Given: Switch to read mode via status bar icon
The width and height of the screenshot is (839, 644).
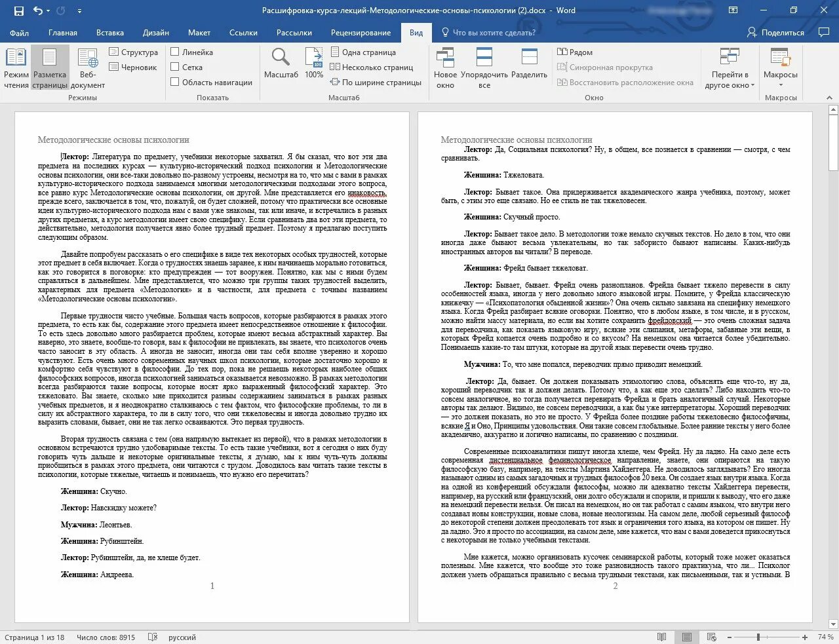Looking at the screenshot, I should (661, 637).
